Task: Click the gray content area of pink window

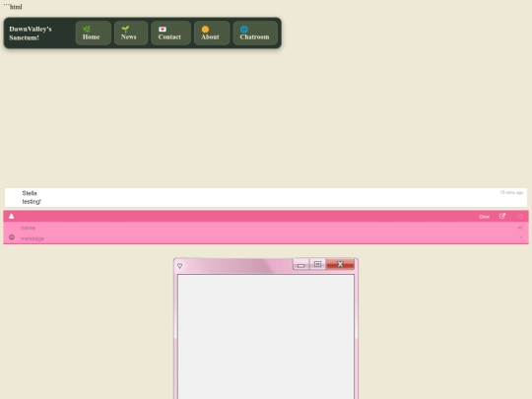Action: tap(266, 337)
